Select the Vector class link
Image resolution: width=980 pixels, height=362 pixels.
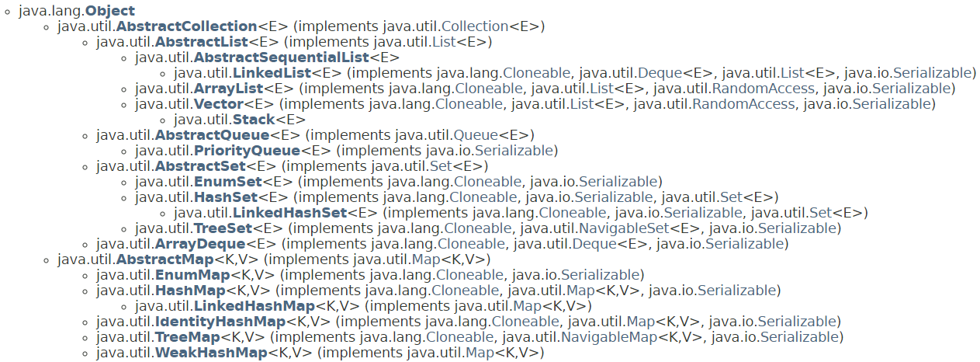[218, 104]
